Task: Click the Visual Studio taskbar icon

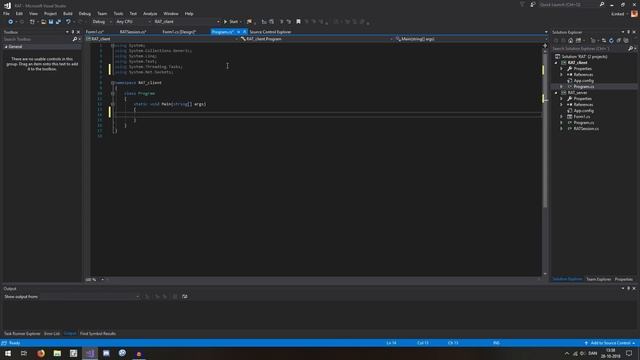Action: 90,353
